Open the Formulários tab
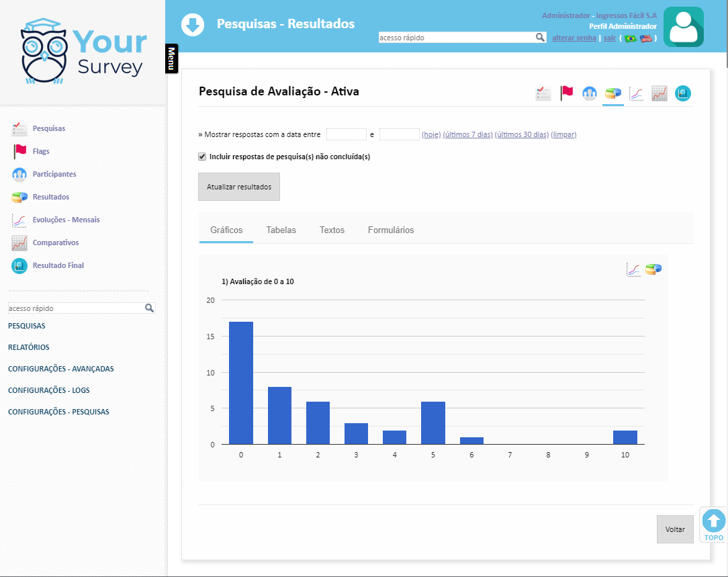This screenshot has height=577, width=728. click(391, 230)
